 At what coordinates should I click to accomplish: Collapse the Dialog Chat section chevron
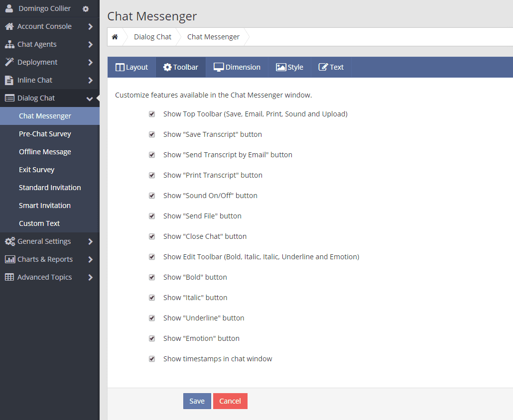[x=90, y=99]
